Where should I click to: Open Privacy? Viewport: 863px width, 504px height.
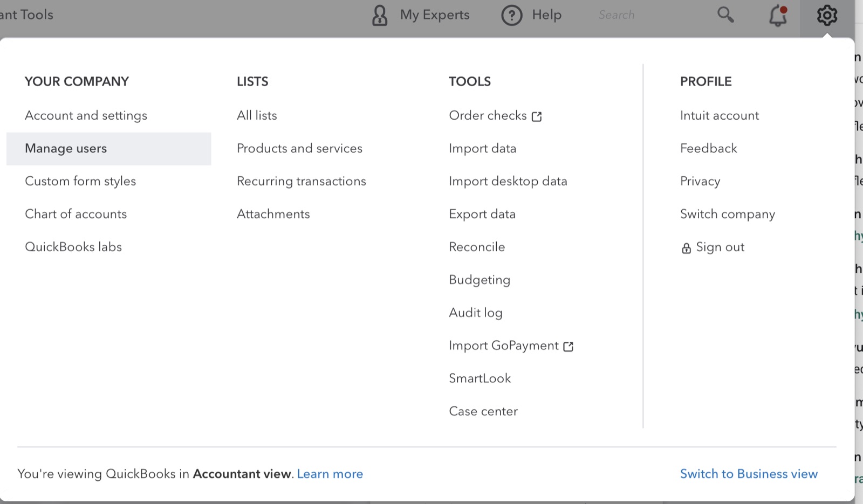coord(700,181)
